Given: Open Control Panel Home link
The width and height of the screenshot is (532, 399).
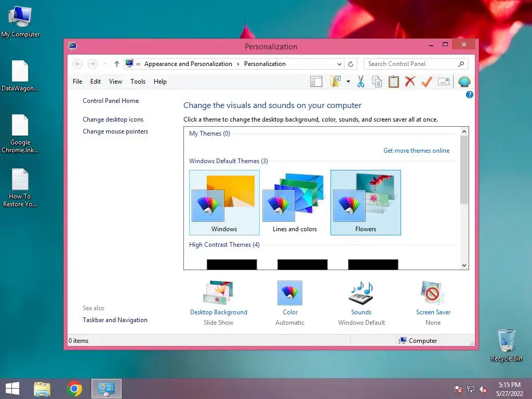Looking at the screenshot, I should click(x=111, y=101).
